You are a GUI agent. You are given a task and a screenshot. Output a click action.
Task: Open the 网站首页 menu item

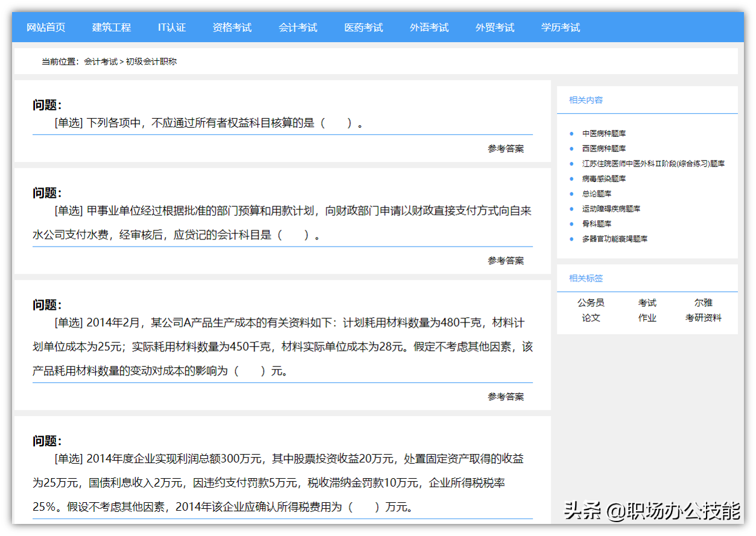point(45,27)
